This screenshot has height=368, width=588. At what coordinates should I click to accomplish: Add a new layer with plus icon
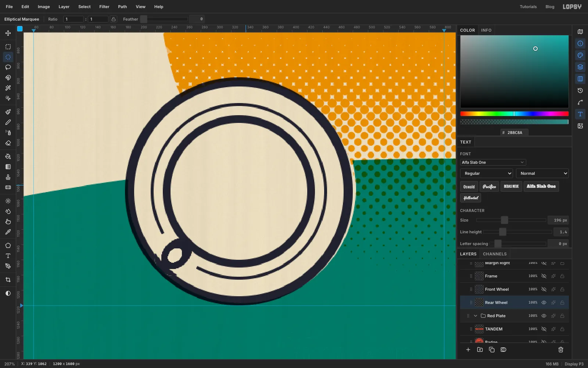coord(468,350)
